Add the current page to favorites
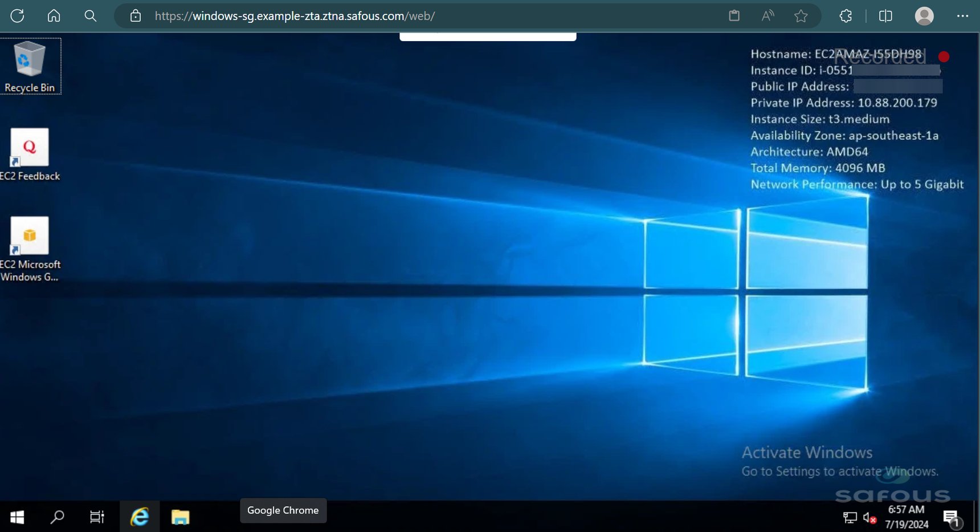This screenshot has height=532, width=980. tap(800, 15)
